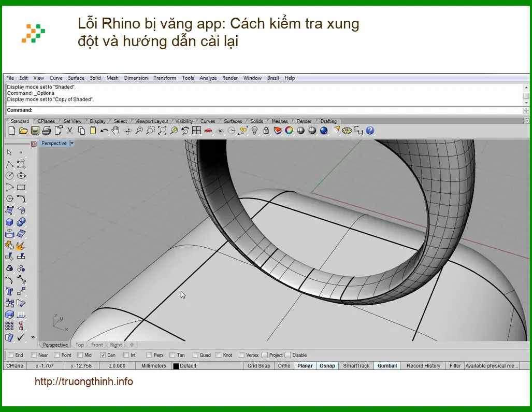Click the light bulb Hide icon
The image size is (532, 412).
click(x=254, y=131)
